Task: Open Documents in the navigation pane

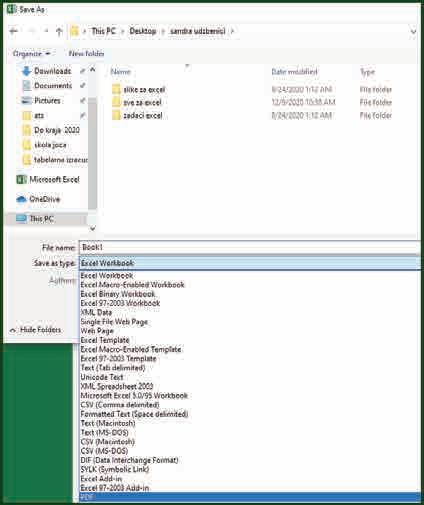Action: click(x=53, y=86)
